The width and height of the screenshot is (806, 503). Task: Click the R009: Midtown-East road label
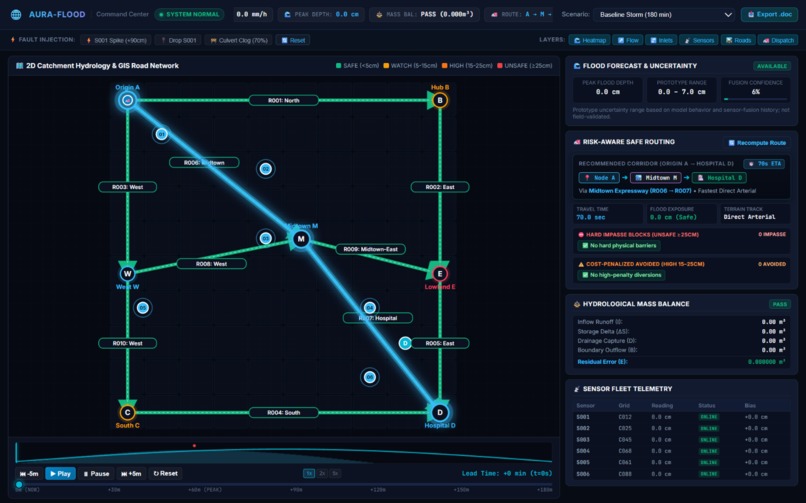pyautogui.click(x=370, y=249)
